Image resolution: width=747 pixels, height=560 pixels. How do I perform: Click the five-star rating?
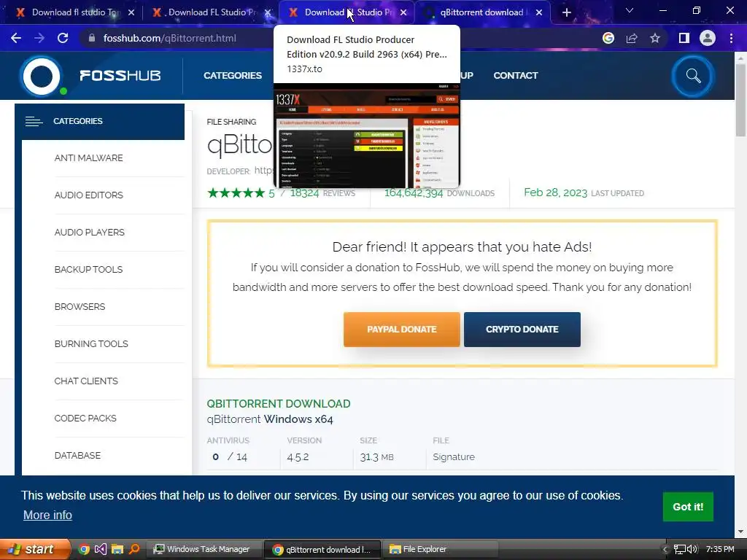click(236, 192)
